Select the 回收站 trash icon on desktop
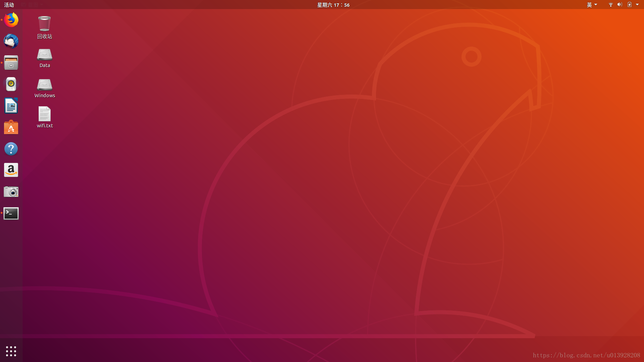 [44, 23]
